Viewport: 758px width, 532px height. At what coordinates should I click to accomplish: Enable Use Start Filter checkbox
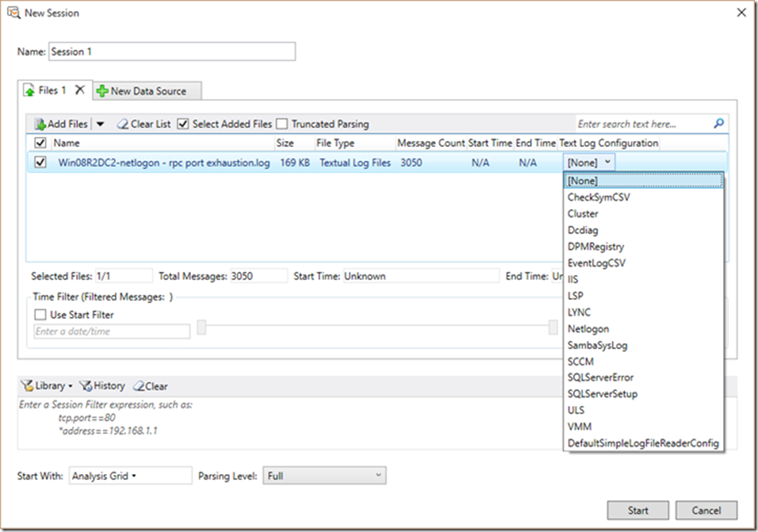pyautogui.click(x=40, y=315)
